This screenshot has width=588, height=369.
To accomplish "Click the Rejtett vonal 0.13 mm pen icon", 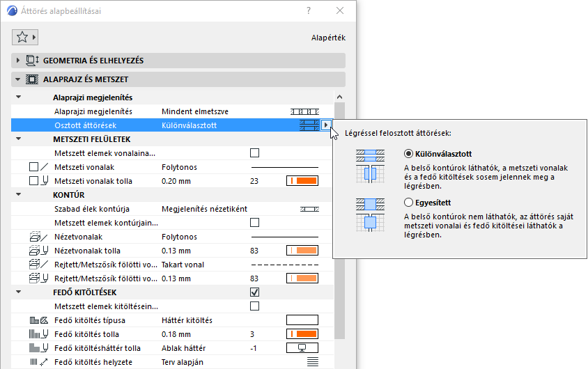I will click(38, 278).
